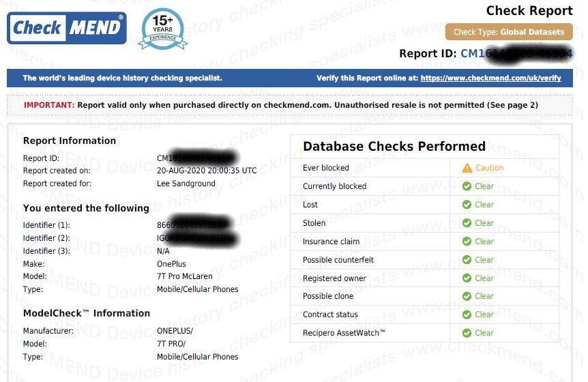588x382 pixels.
Task: Select the Recipero AssetWatch label
Action: pyautogui.click(x=344, y=333)
